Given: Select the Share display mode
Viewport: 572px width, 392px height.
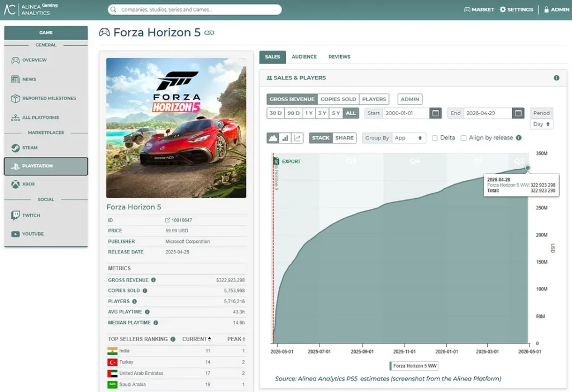Looking at the screenshot, I should [x=344, y=138].
